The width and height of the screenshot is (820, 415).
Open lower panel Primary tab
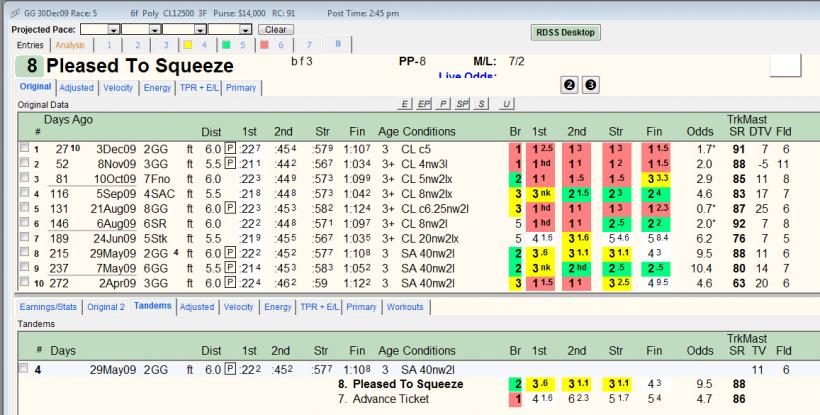coord(361,307)
